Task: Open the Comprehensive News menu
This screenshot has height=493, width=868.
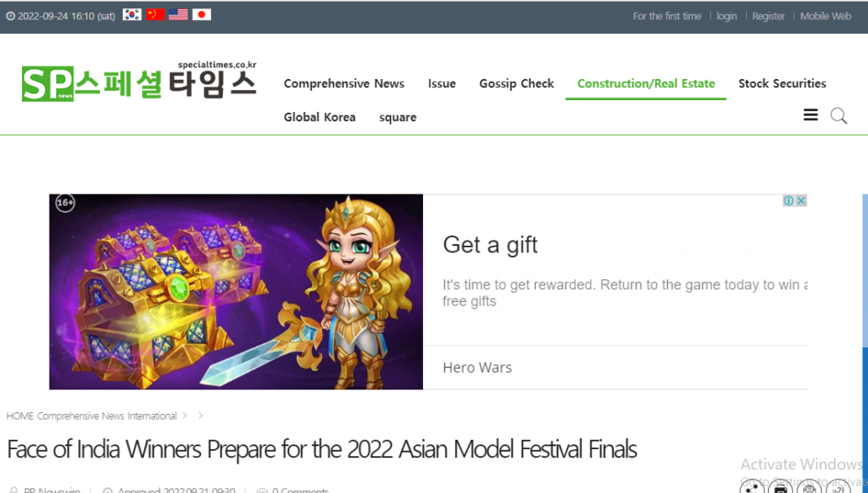Action: point(344,83)
